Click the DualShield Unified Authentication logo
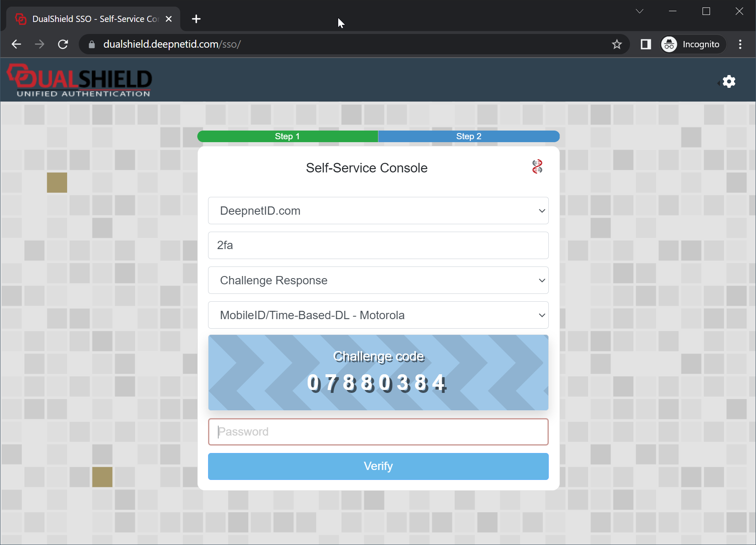Image resolution: width=756 pixels, height=545 pixels. click(80, 81)
